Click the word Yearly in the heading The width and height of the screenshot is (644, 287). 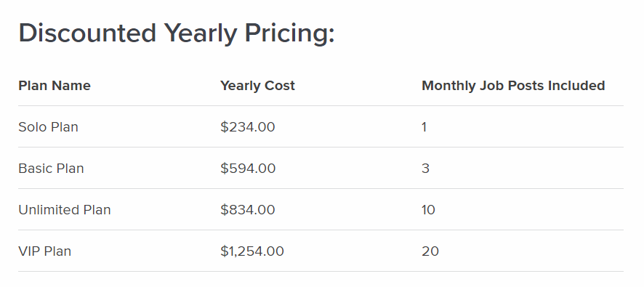pyautogui.click(x=201, y=34)
